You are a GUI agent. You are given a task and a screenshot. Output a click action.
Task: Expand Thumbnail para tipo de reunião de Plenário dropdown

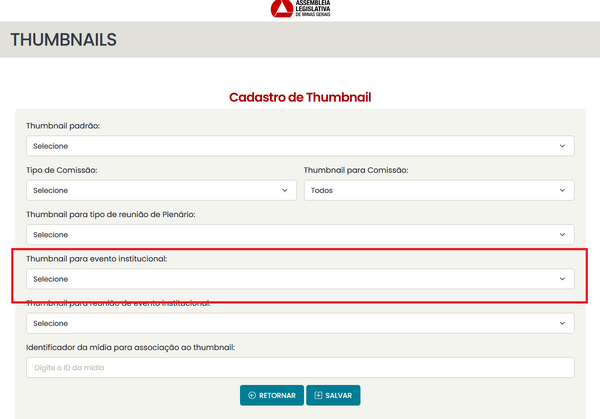pos(300,234)
